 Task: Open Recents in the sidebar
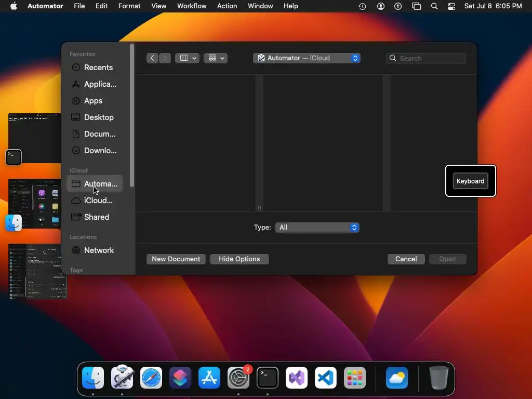[95, 68]
